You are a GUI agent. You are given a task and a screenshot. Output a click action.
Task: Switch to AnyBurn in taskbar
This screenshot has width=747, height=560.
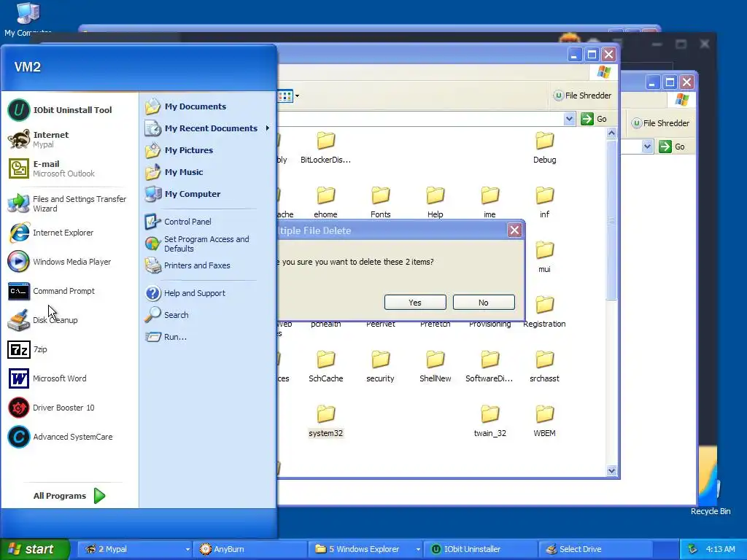coord(249,550)
